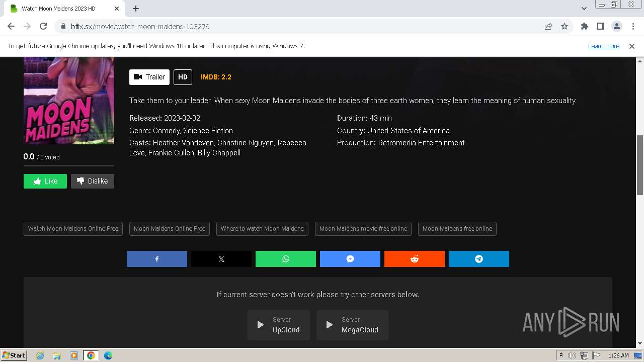Click the HD quality badge

(x=183, y=77)
